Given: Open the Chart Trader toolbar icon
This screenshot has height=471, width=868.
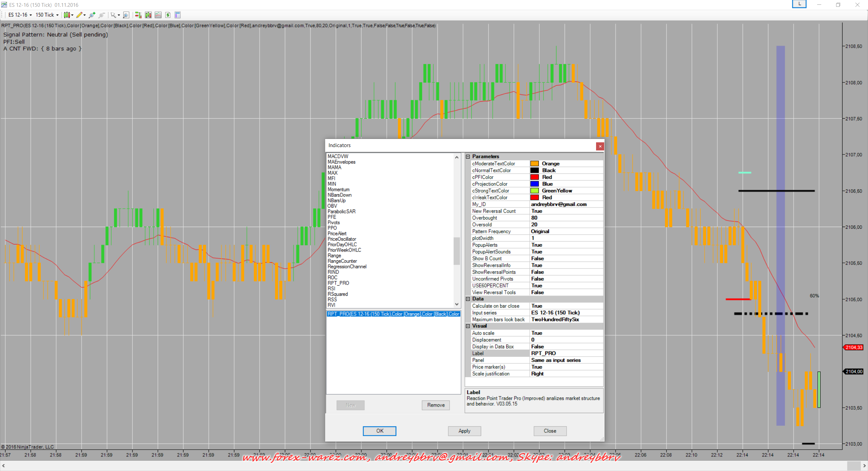Looking at the screenshot, I should tap(138, 15).
